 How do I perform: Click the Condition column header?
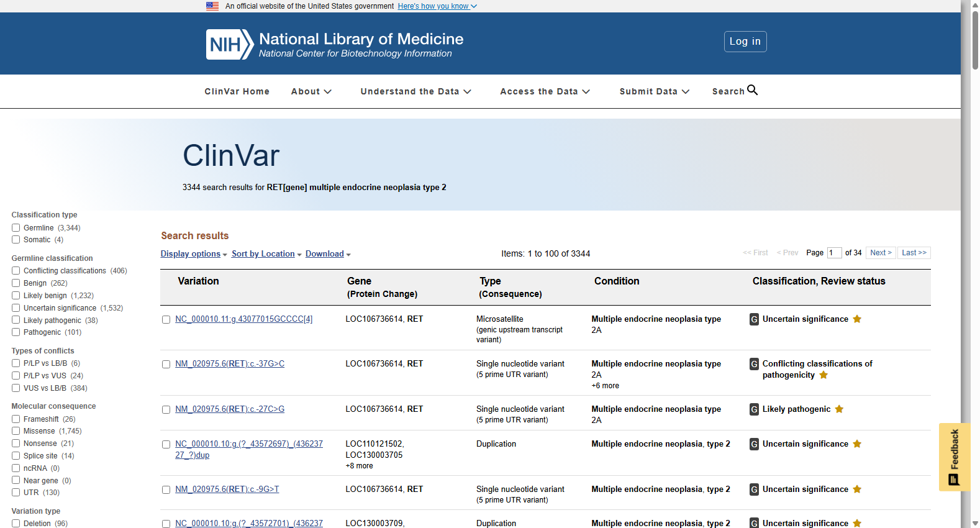point(617,281)
